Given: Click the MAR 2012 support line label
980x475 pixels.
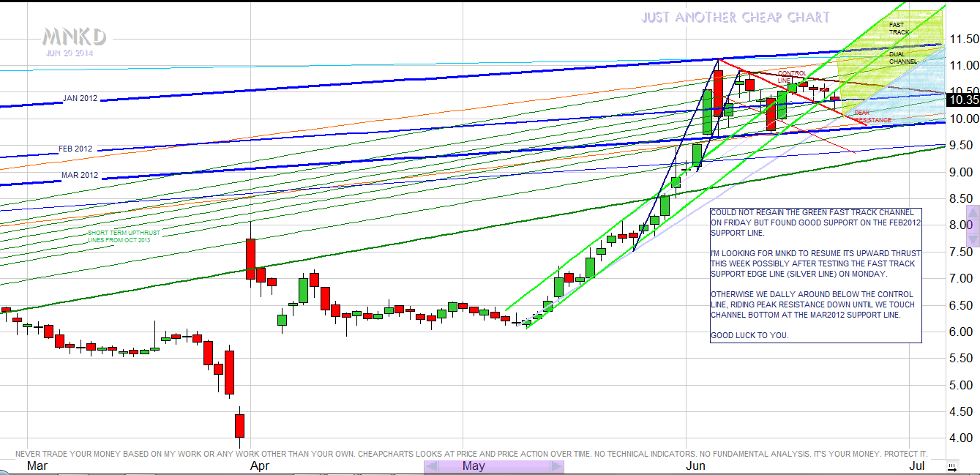Looking at the screenshot, I should (80, 176).
